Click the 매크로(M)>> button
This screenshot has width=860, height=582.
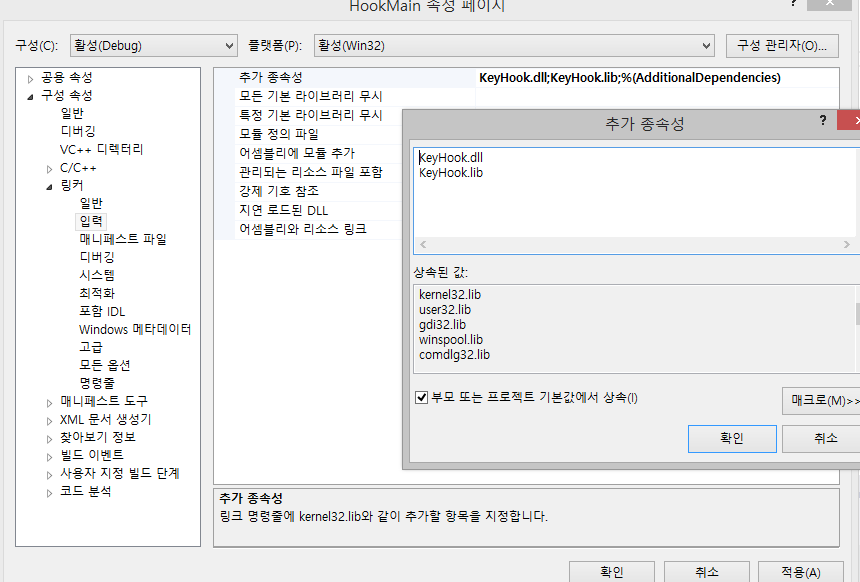[822, 401]
